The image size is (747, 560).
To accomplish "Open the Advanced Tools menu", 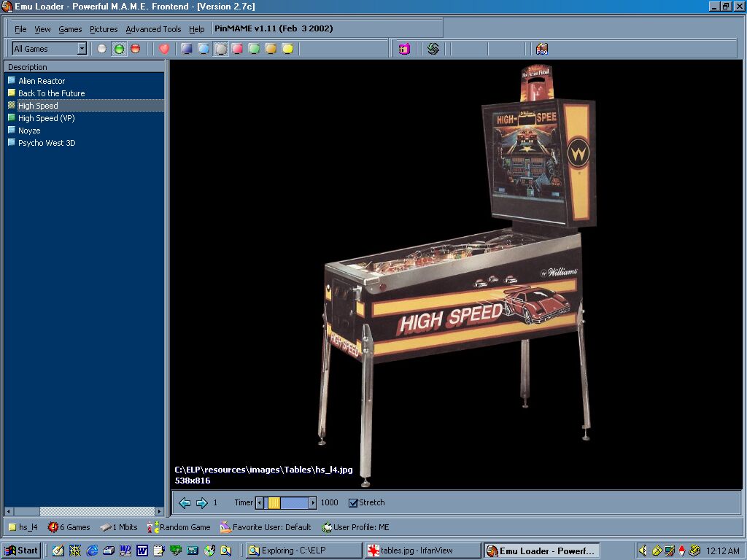I will 153,29.
